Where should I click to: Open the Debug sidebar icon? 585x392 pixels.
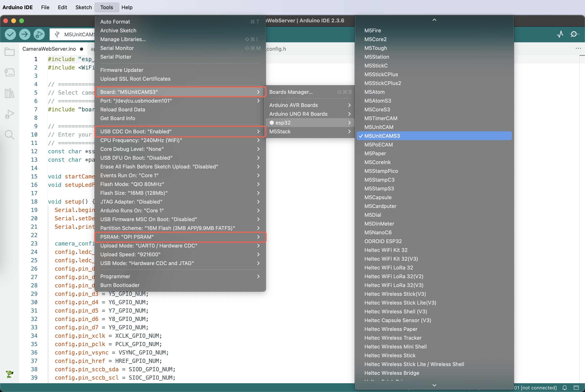[x=10, y=114]
